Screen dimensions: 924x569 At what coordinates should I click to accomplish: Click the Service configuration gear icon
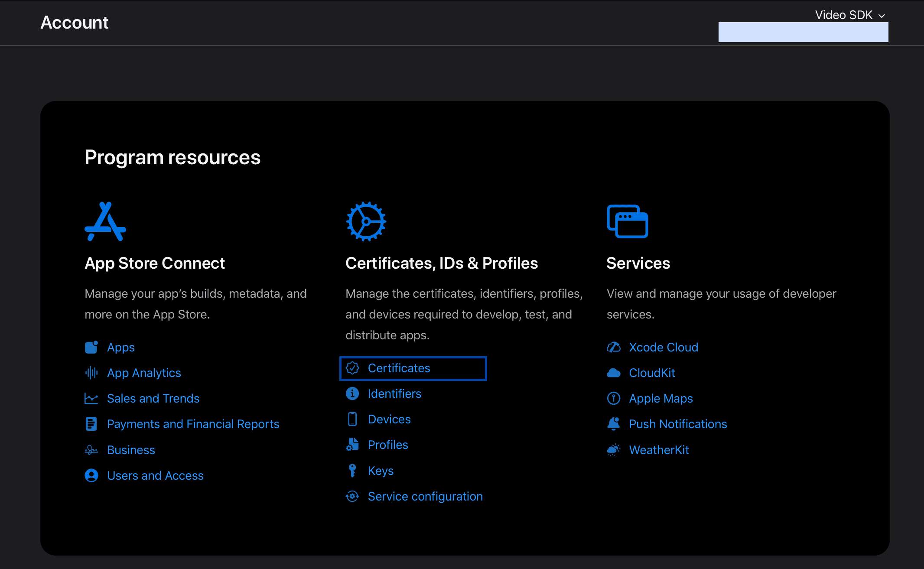tap(352, 496)
